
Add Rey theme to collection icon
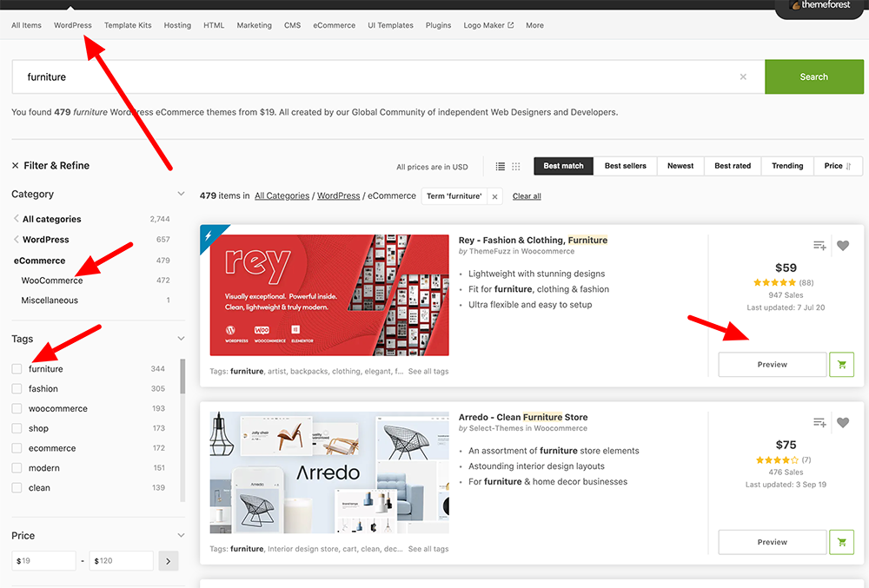(819, 245)
